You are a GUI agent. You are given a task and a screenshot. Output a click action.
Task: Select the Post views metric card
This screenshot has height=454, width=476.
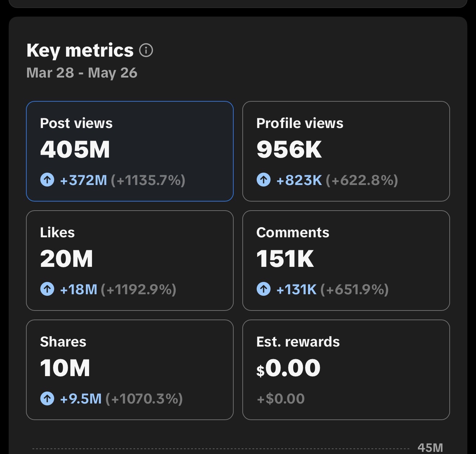(130, 151)
